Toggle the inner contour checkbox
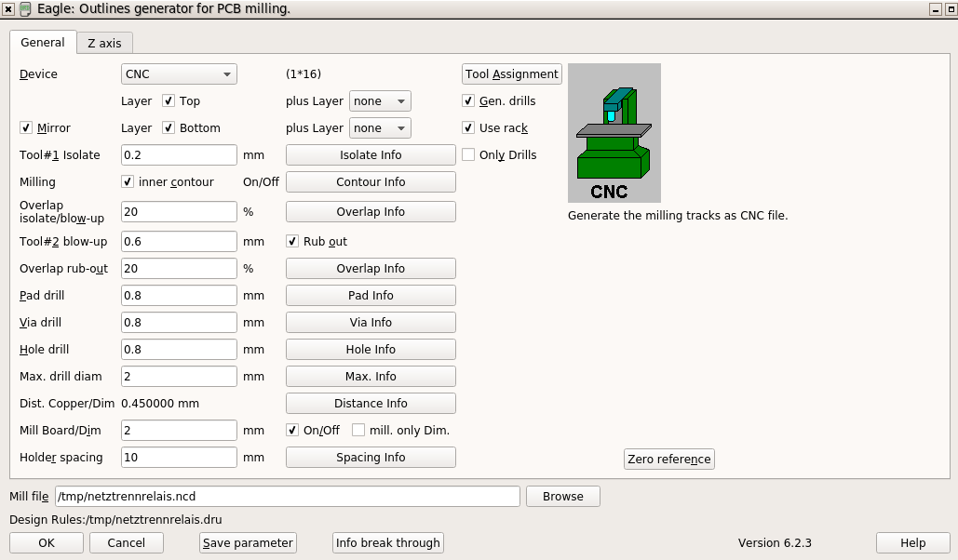This screenshot has height=560, width=958. (128, 182)
